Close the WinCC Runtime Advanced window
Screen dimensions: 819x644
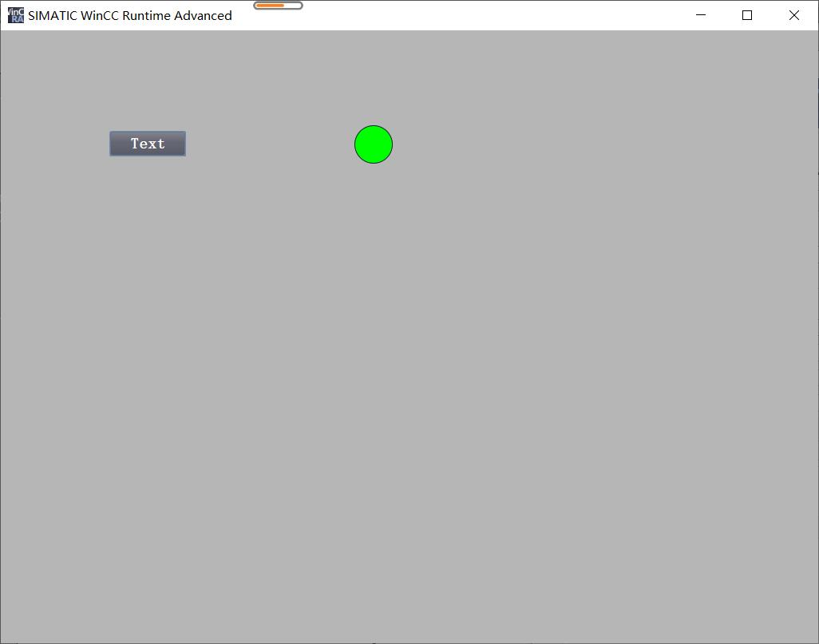click(794, 15)
